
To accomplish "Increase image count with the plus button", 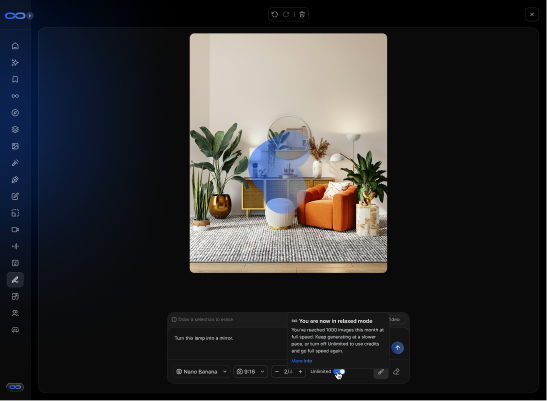I will tap(300, 372).
